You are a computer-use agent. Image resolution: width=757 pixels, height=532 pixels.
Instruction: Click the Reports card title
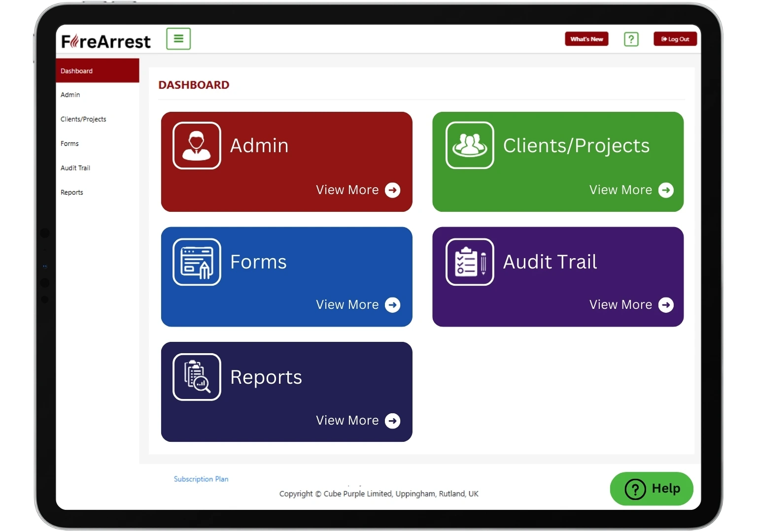click(266, 377)
